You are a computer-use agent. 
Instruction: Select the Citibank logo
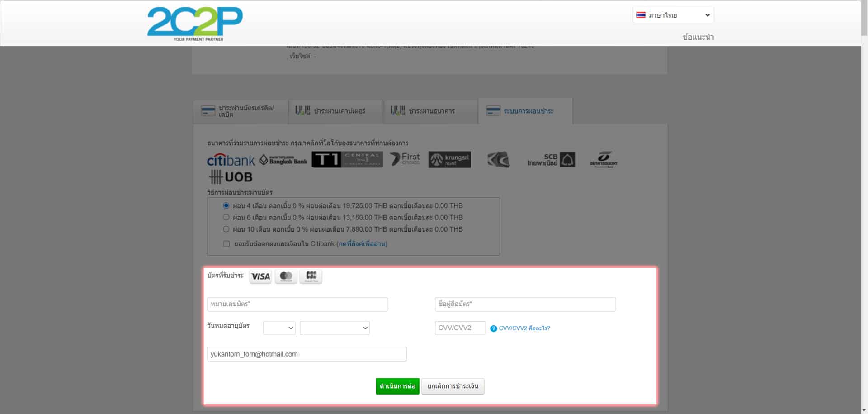click(x=231, y=160)
